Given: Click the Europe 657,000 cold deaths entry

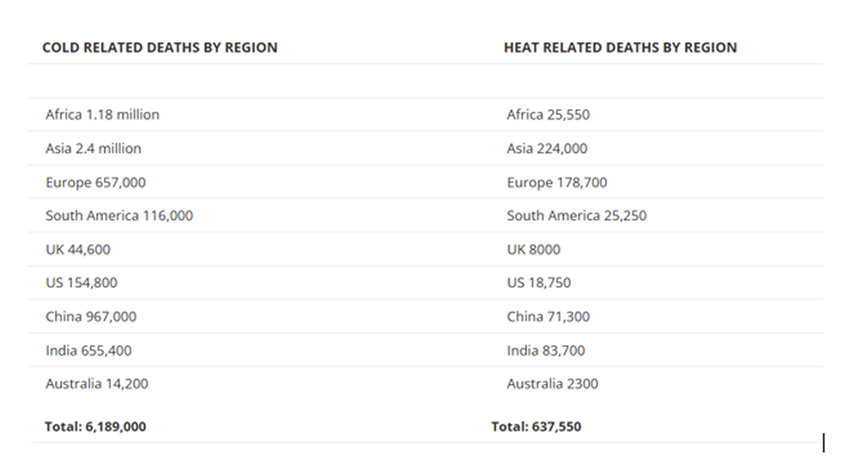Looking at the screenshot, I should pos(96,182).
